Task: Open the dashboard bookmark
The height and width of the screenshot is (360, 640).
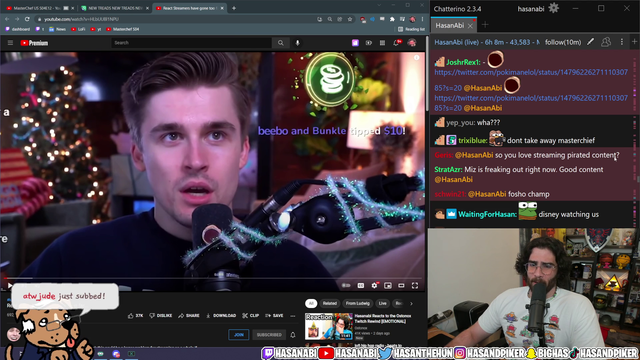Action: (18, 29)
